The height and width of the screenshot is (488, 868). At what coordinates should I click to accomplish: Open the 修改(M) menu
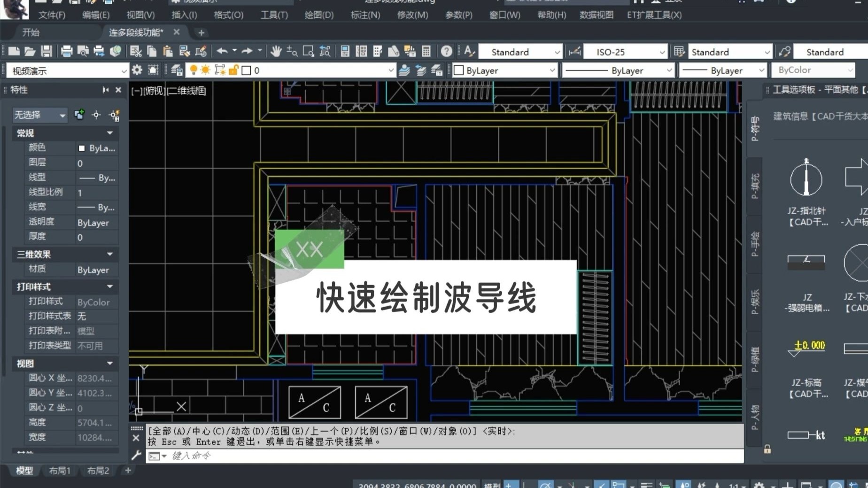[412, 15]
